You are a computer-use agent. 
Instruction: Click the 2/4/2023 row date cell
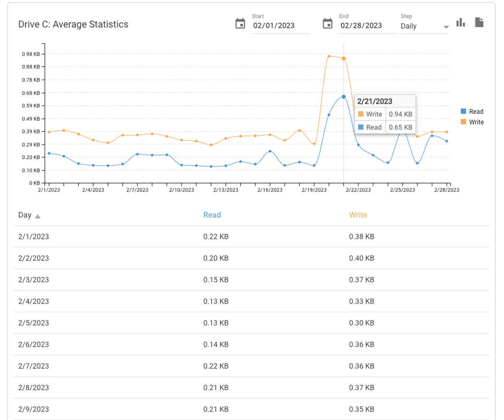[34, 301]
